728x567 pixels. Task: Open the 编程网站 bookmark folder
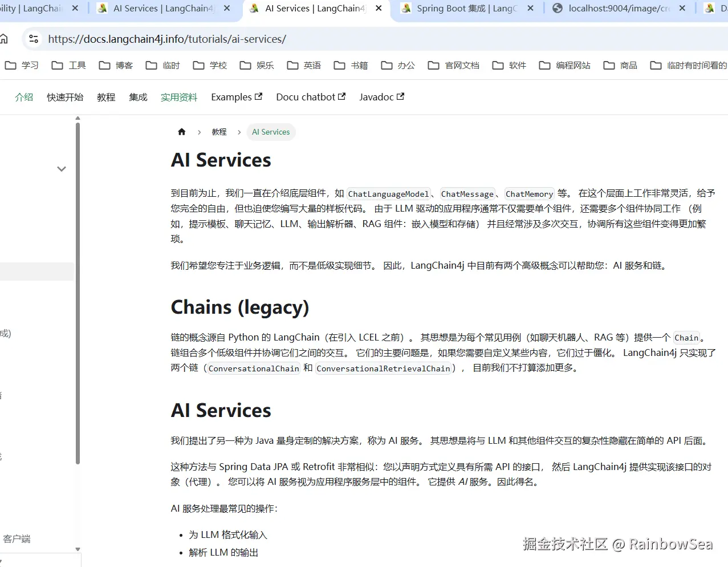click(x=565, y=66)
